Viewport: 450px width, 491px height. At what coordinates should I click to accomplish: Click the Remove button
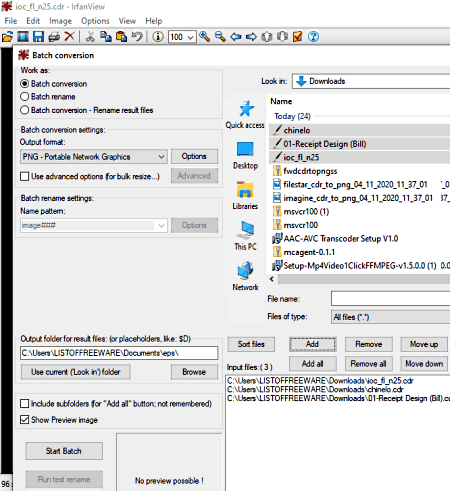(369, 344)
